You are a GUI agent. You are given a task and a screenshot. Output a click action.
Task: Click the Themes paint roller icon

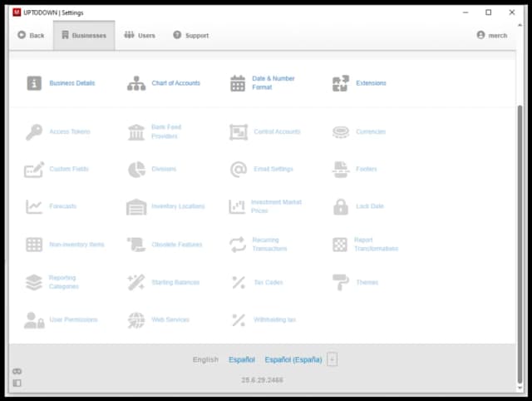tap(341, 282)
